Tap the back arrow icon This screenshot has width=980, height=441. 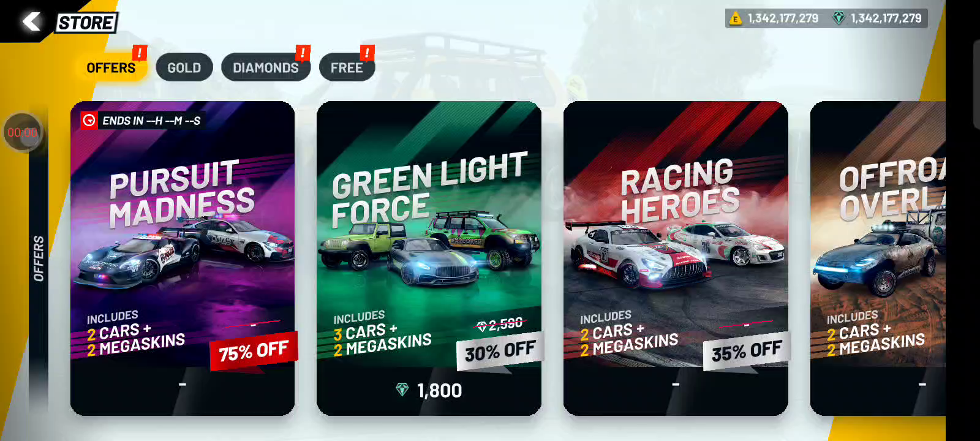click(x=31, y=21)
